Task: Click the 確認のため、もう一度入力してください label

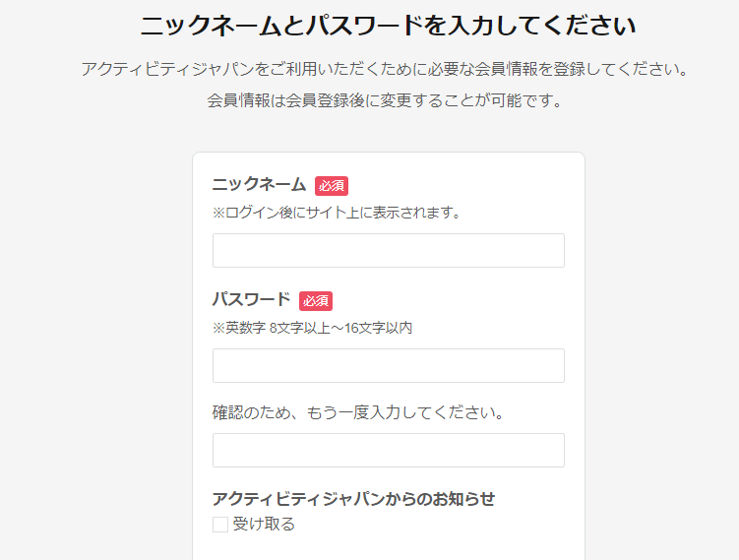Action: pos(358,412)
